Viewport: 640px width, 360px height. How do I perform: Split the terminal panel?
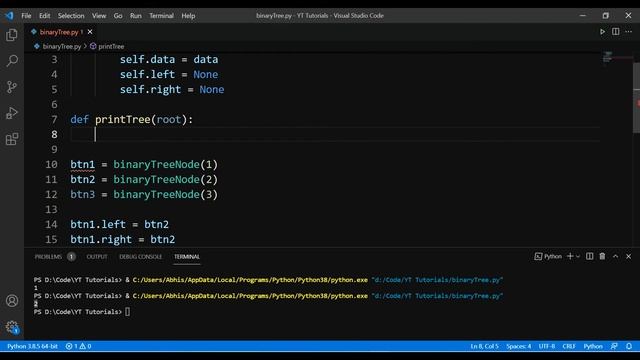point(590,256)
